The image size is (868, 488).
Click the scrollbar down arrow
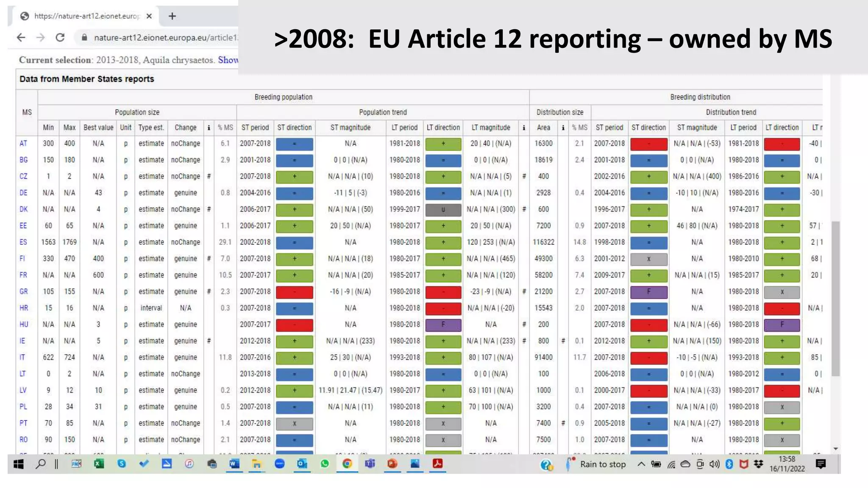click(x=835, y=449)
